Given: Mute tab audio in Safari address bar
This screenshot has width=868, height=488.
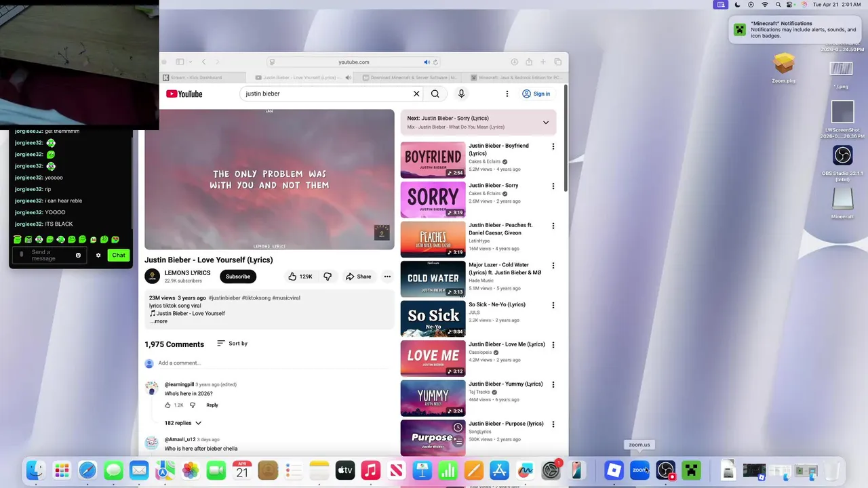Looking at the screenshot, I should (427, 62).
